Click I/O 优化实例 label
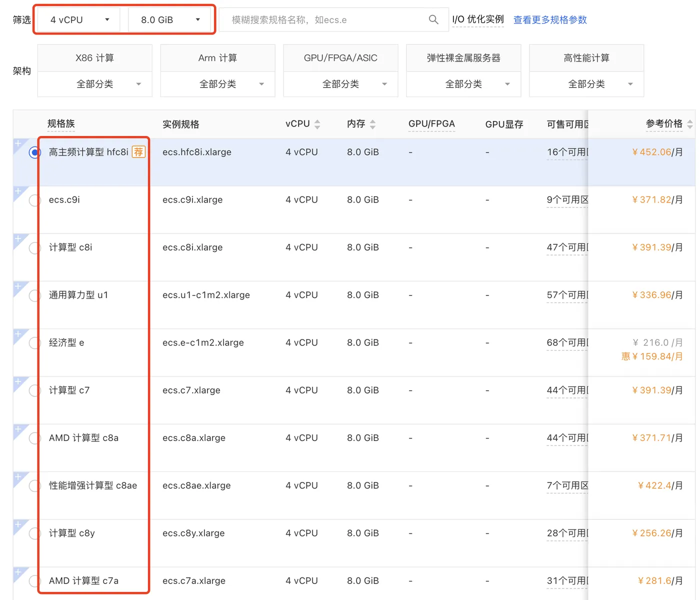Screen dimensions: 700x600 click(x=478, y=19)
